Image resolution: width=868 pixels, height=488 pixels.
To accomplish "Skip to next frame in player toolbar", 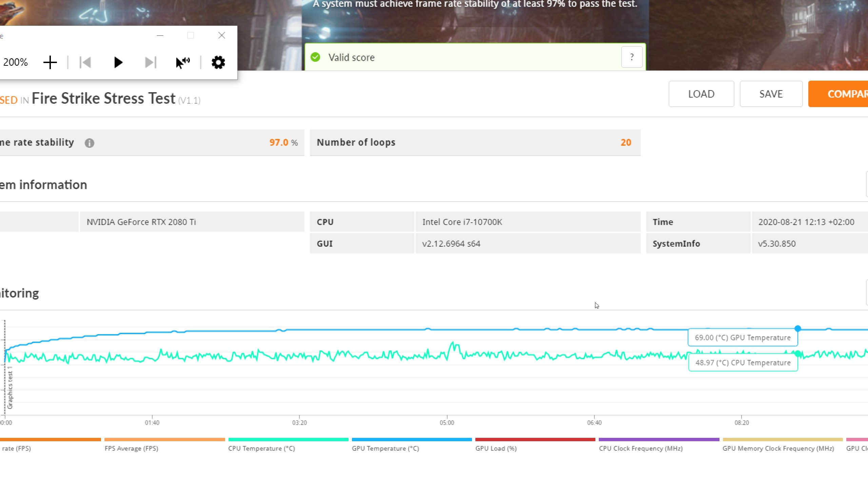I will click(151, 62).
